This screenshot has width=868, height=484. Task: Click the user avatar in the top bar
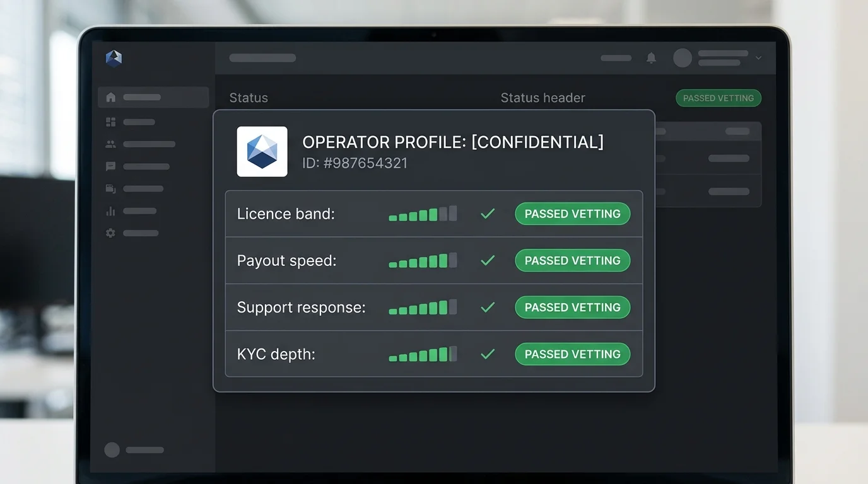683,58
